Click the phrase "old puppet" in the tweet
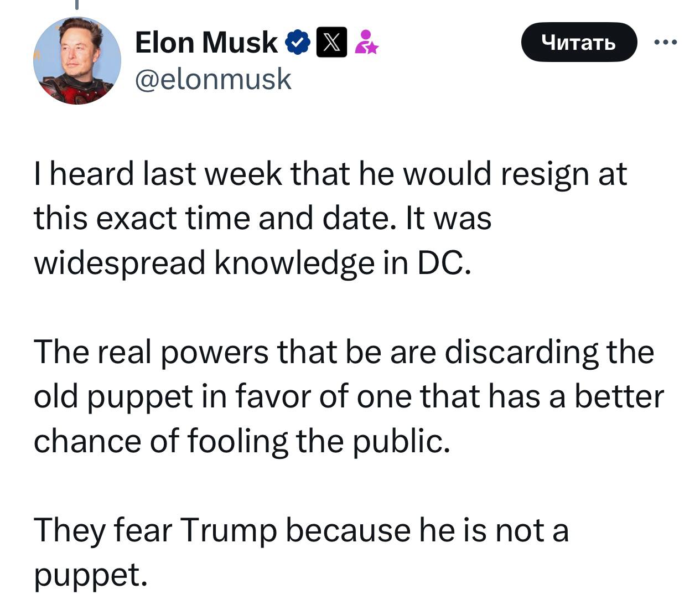The width and height of the screenshot is (700, 615). pyautogui.click(x=113, y=397)
